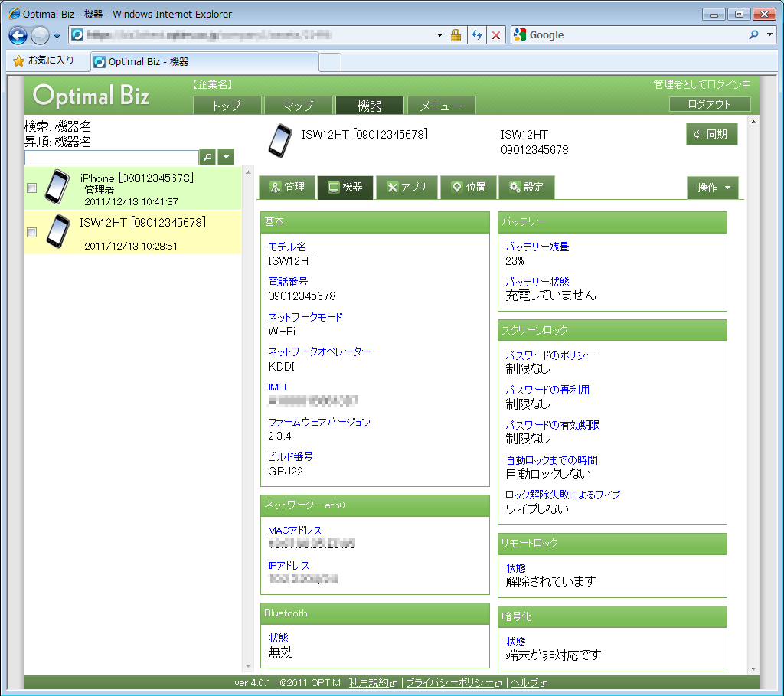Click the ロック解除失敗によるワイプ label link
Image resolution: width=784 pixels, height=696 pixels.
[563, 495]
